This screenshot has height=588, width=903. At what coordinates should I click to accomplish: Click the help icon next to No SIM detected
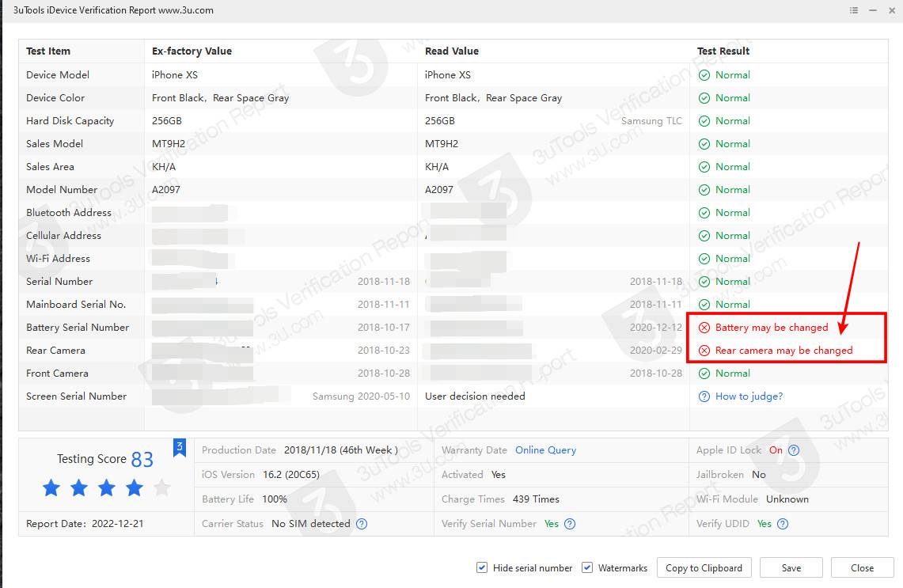click(x=361, y=524)
